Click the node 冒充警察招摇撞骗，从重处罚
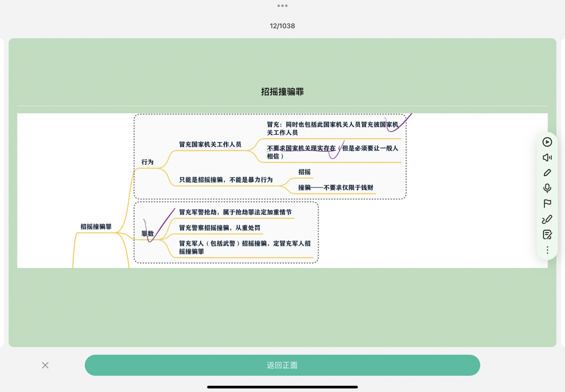This screenshot has height=392, width=565. 219,228
